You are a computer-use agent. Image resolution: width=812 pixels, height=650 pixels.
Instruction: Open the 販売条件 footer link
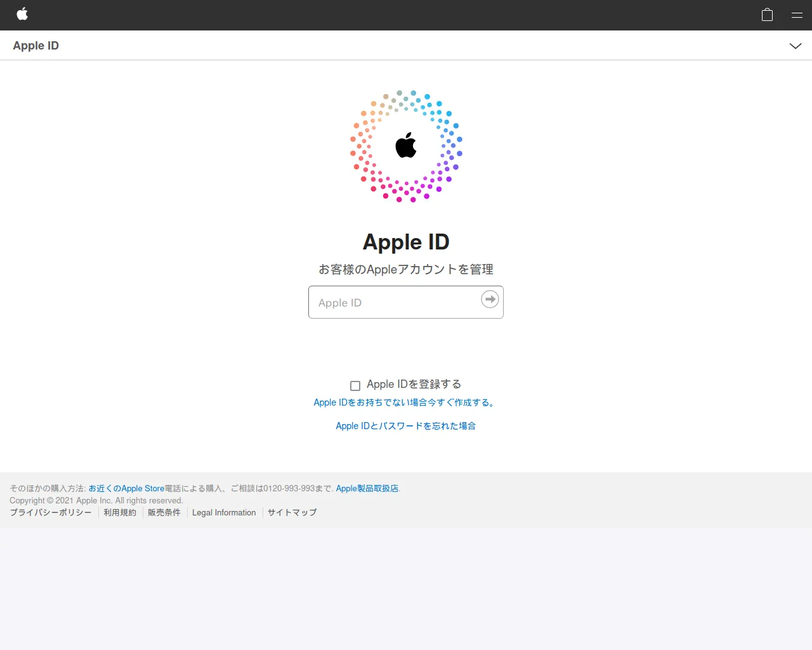(x=164, y=512)
